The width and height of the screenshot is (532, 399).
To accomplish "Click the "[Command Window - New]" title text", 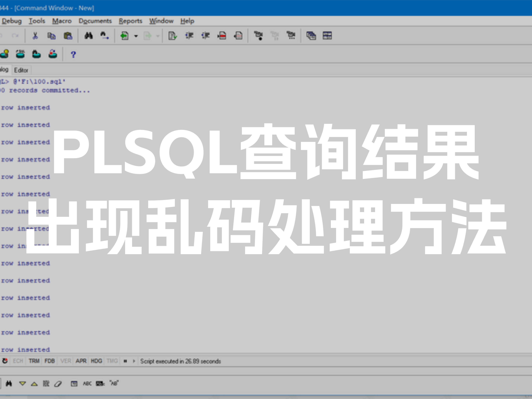I will 54,8.
